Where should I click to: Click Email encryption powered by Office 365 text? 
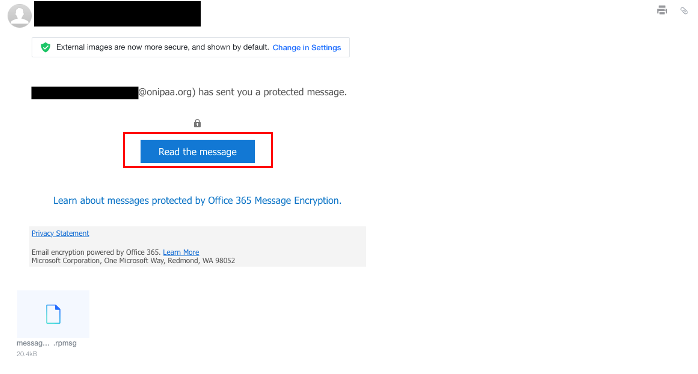point(96,252)
